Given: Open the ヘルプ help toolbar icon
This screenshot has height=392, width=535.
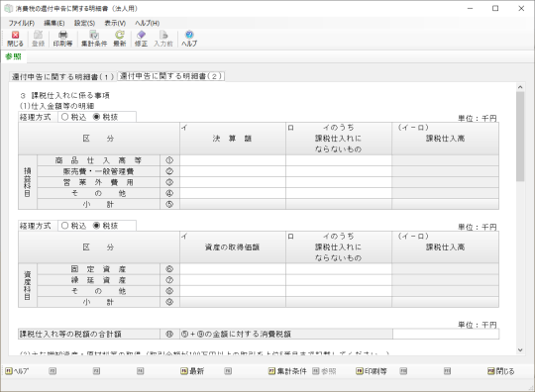Looking at the screenshot, I should (189, 39).
